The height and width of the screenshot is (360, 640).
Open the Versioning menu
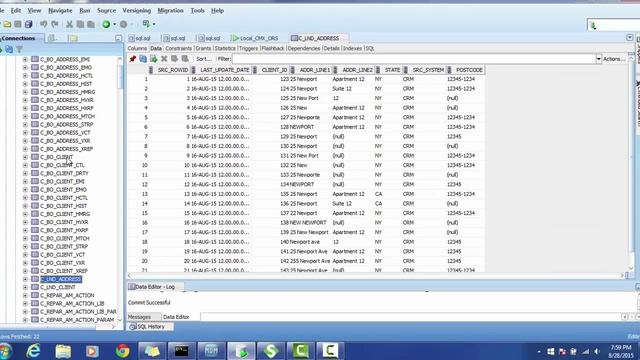(137, 11)
